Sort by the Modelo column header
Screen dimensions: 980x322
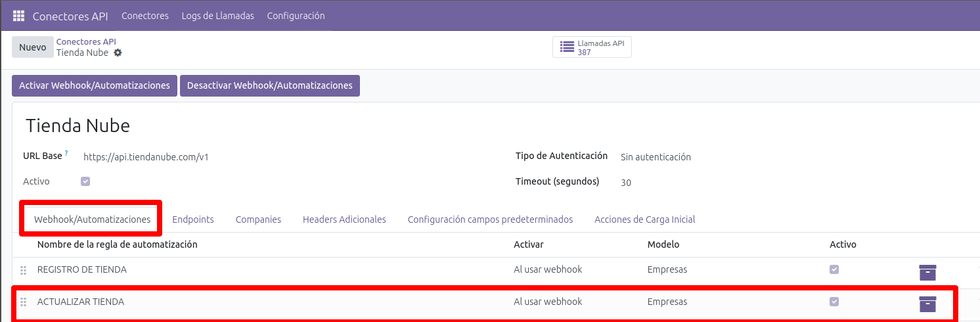pos(663,244)
